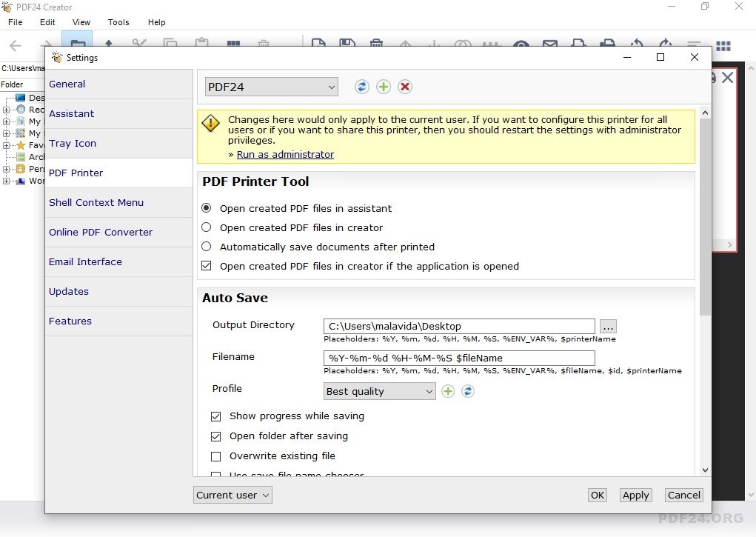Click the scroll up arrow in settings panel

point(705,113)
